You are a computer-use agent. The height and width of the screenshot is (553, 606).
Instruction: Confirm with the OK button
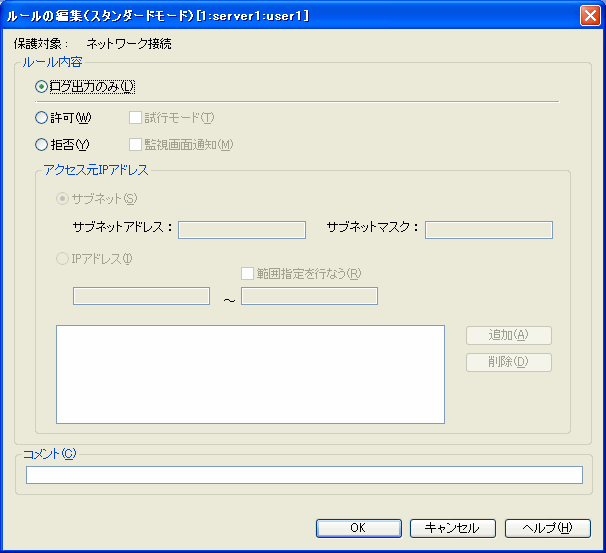[359, 528]
